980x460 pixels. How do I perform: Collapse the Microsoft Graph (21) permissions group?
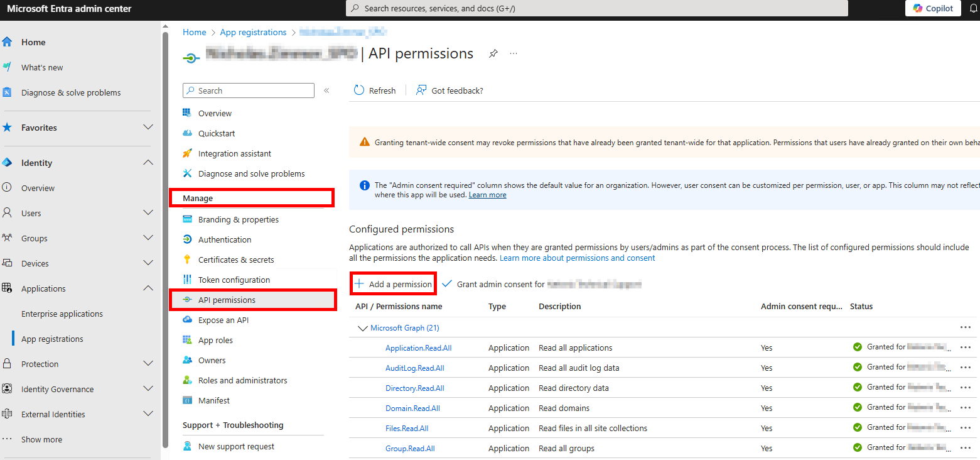click(362, 328)
